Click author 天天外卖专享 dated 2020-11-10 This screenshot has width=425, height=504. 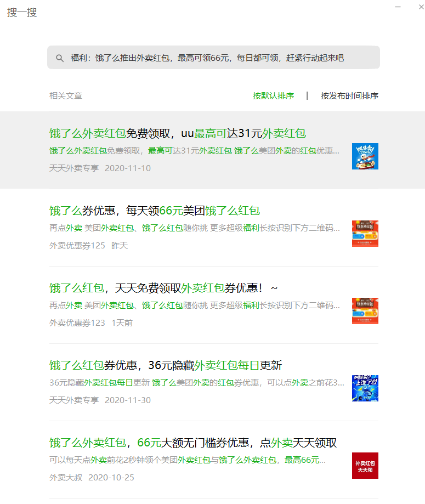74,168
